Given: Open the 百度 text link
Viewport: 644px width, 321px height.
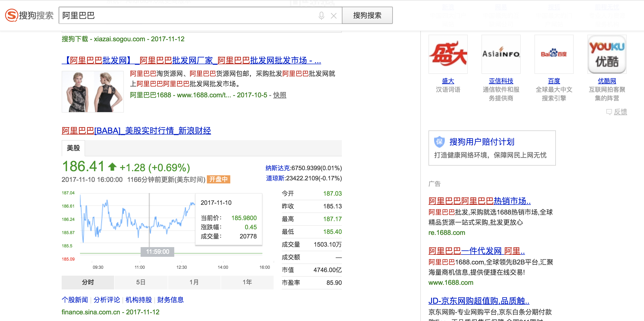Looking at the screenshot, I should pyautogui.click(x=554, y=81).
